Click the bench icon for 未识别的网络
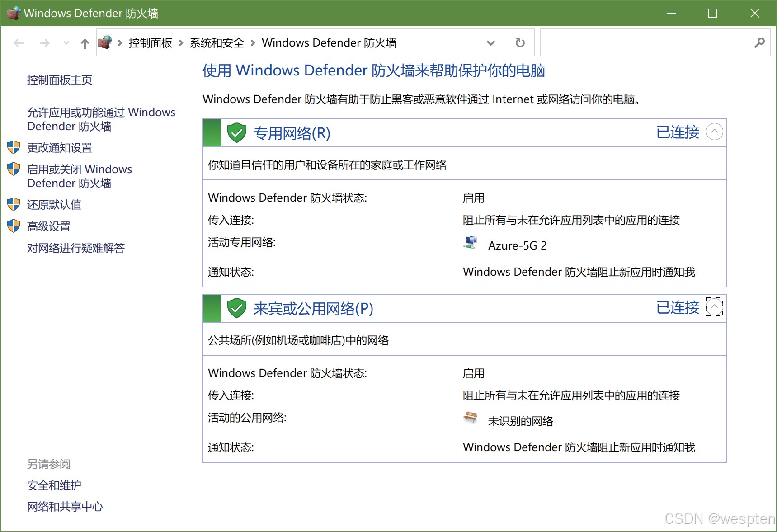Screen dimensions: 777x532 click(x=471, y=418)
